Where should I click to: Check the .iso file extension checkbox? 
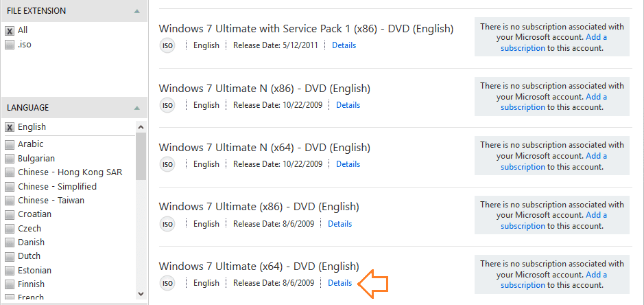coord(10,45)
